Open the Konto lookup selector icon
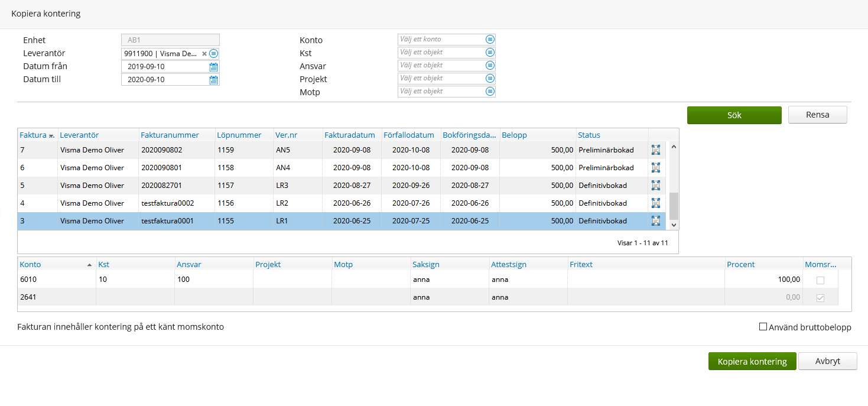 pyautogui.click(x=489, y=39)
